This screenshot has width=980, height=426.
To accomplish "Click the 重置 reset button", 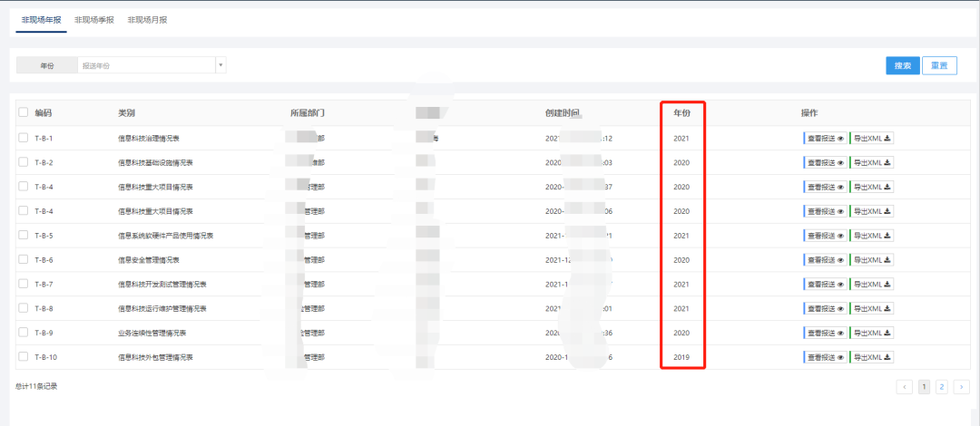I will (x=939, y=65).
